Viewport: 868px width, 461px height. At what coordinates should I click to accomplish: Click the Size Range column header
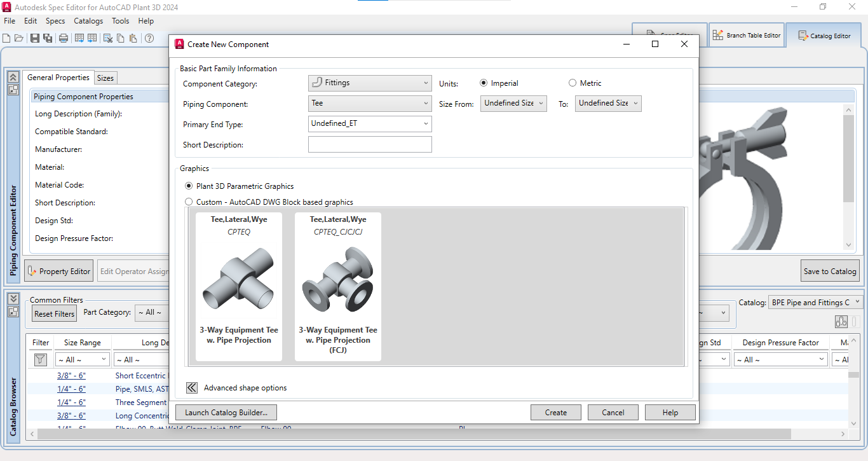pyautogui.click(x=82, y=343)
